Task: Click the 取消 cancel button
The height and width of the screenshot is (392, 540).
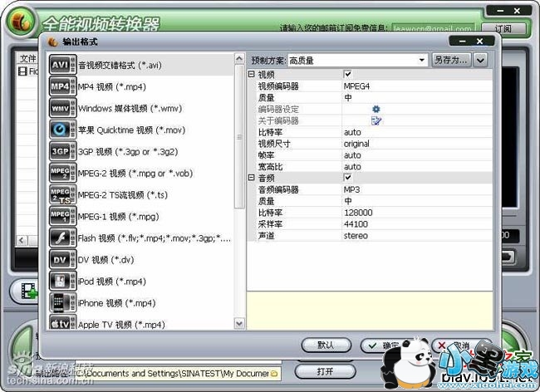Action: tap(456, 345)
